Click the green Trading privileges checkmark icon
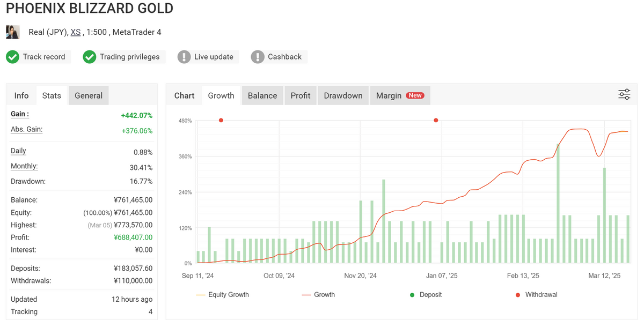644x320 pixels. 90,57
